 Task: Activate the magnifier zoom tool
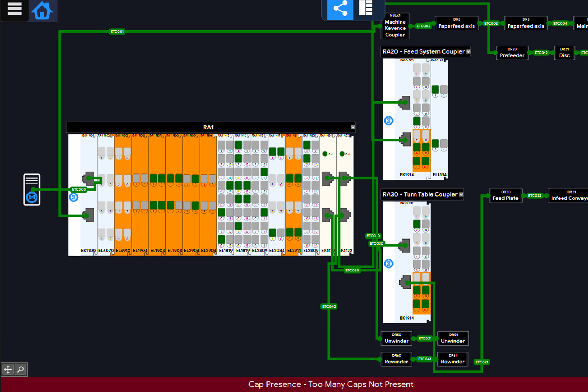pyautogui.click(x=21, y=369)
